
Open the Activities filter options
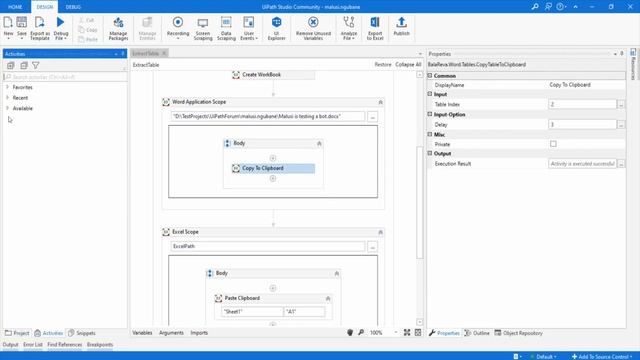pos(36,65)
